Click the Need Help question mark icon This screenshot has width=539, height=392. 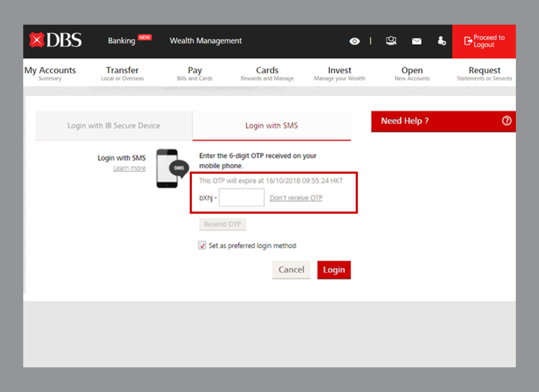pyautogui.click(x=506, y=121)
